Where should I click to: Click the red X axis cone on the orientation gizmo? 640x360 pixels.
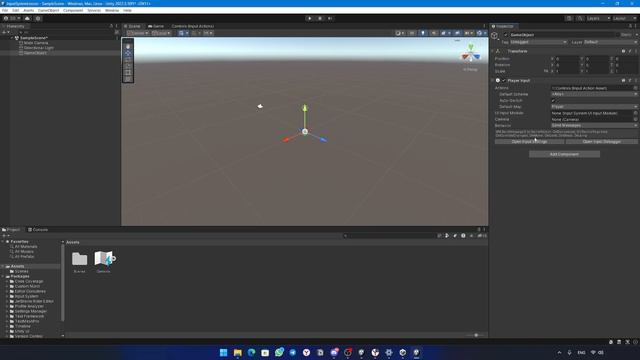pyautogui.click(x=465, y=57)
